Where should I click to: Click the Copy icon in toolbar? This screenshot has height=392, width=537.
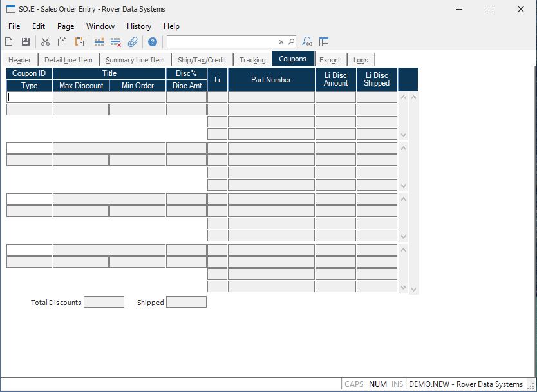(x=62, y=42)
